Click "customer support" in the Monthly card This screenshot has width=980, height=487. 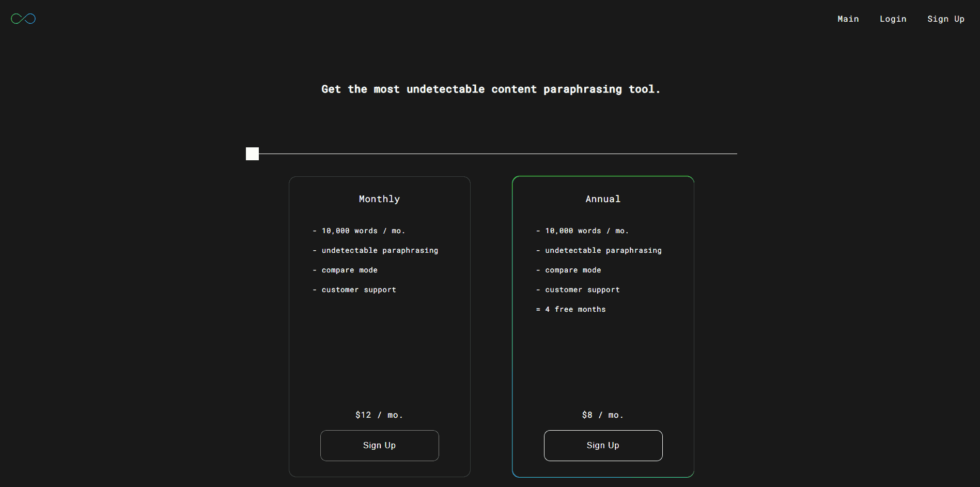tap(359, 290)
